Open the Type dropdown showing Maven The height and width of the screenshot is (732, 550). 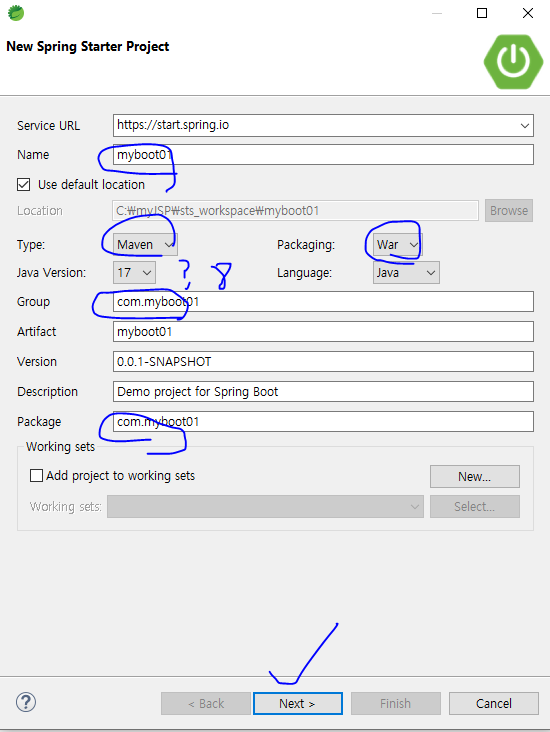click(145, 245)
